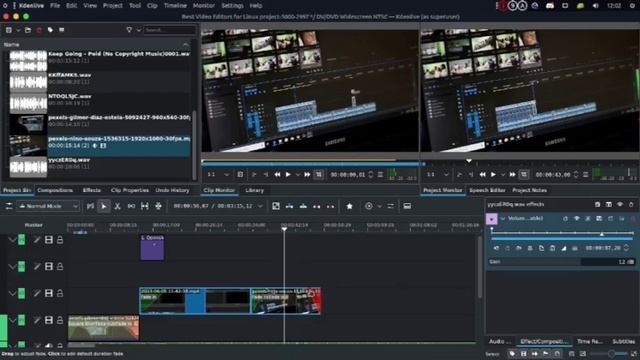
Task: Open the preview render dropdown arrow
Action: point(379,207)
